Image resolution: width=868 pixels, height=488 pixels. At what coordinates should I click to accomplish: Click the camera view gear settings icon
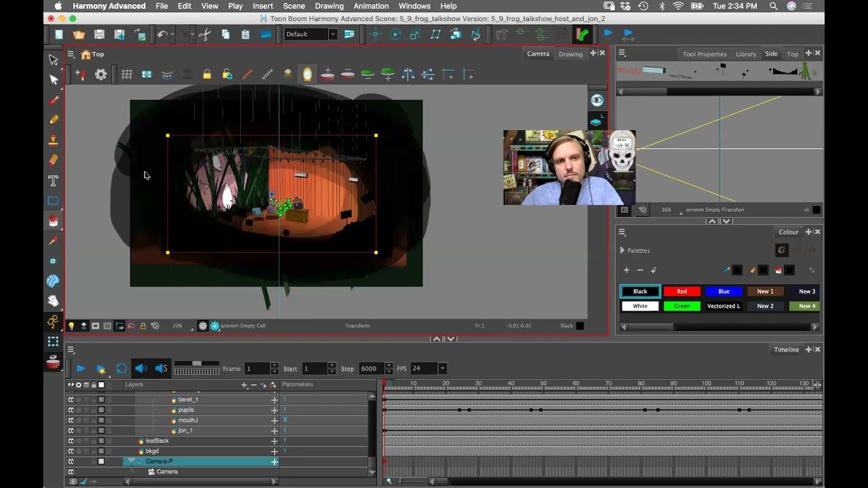click(101, 75)
